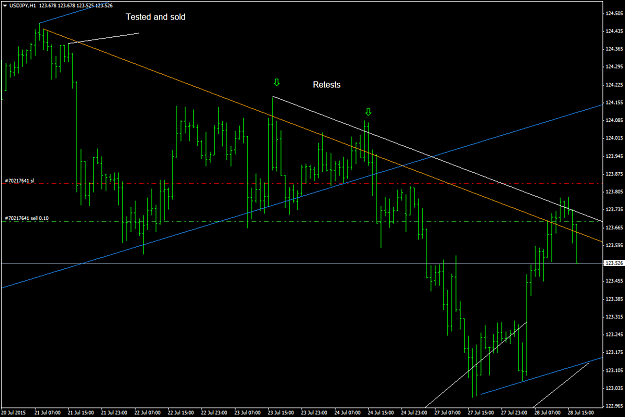Click the 24 Jul 07:00 time label
The width and height of the screenshot is (625, 417).
[x=348, y=413]
